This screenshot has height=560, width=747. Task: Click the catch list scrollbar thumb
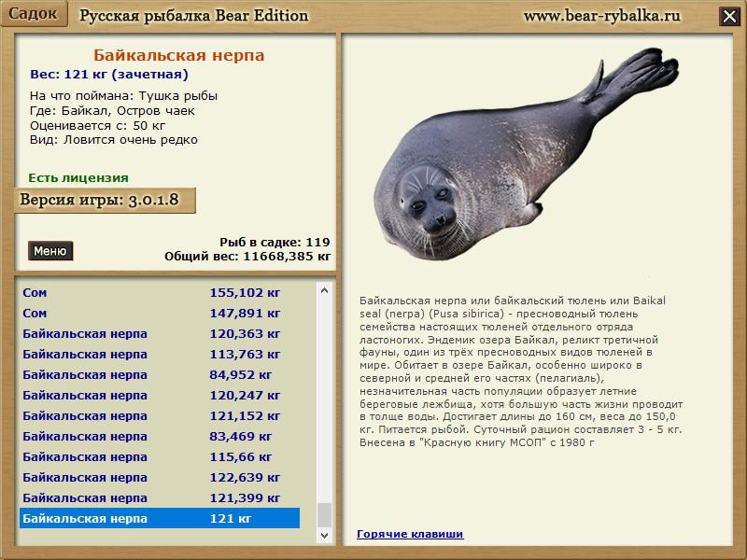pyautogui.click(x=324, y=515)
